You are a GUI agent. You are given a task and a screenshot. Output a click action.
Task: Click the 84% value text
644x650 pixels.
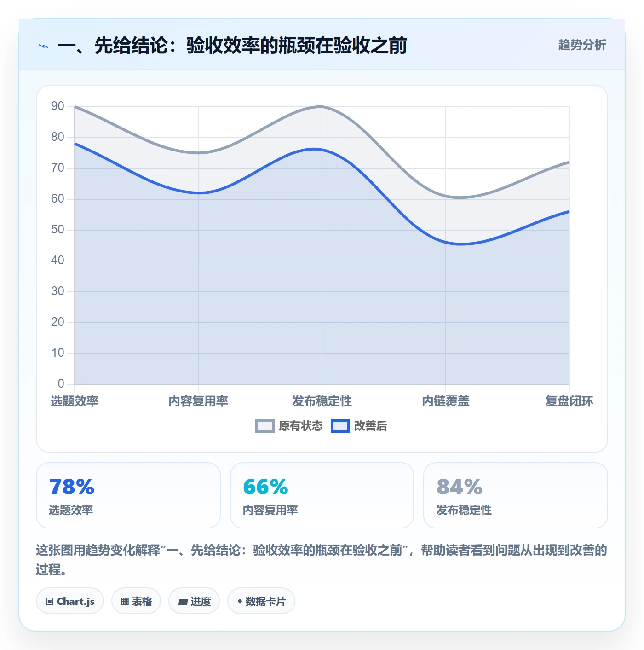pos(460,487)
